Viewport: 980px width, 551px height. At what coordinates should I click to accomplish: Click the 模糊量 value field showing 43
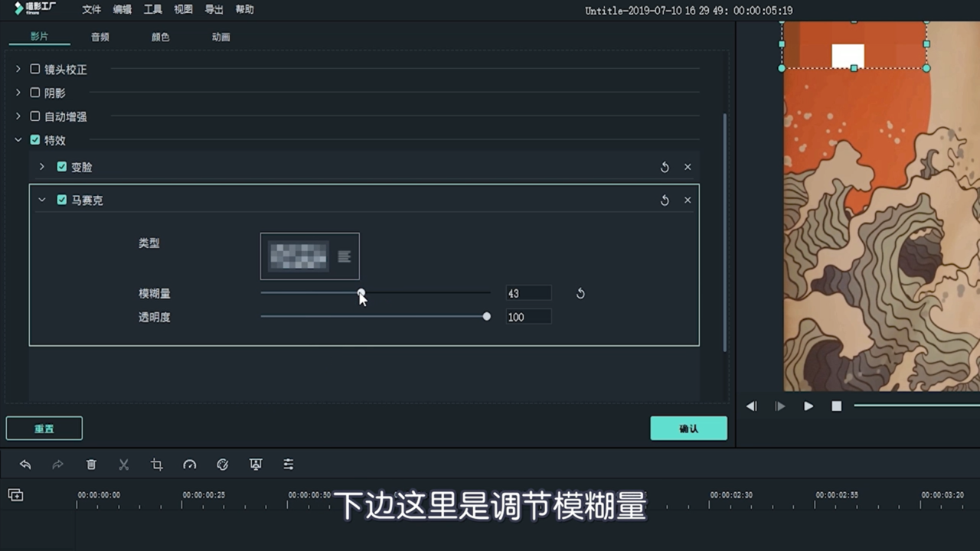tap(528, 293)
